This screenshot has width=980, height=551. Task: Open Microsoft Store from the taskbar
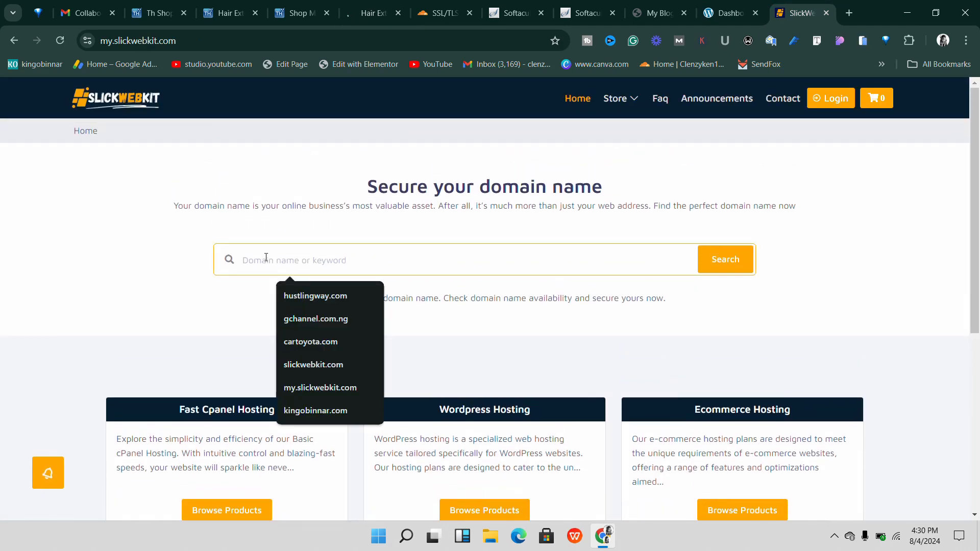tap(547, 536)
